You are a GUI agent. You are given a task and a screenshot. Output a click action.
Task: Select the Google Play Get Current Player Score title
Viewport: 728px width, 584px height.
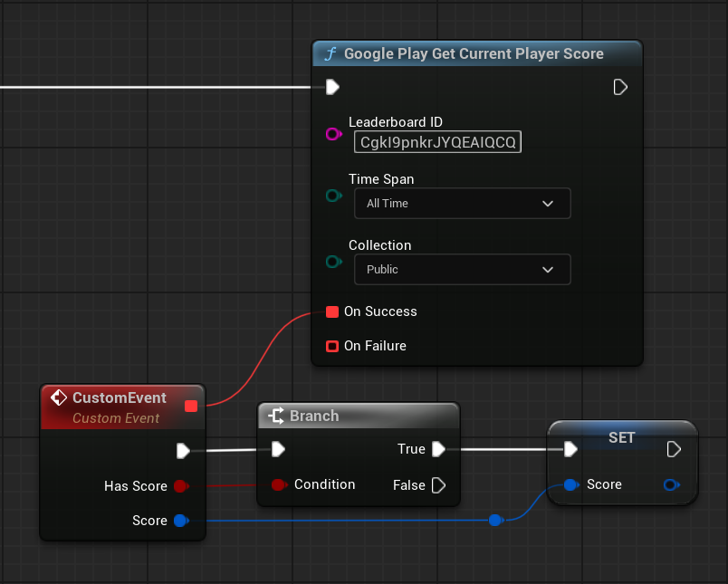[x=473, y=54]
